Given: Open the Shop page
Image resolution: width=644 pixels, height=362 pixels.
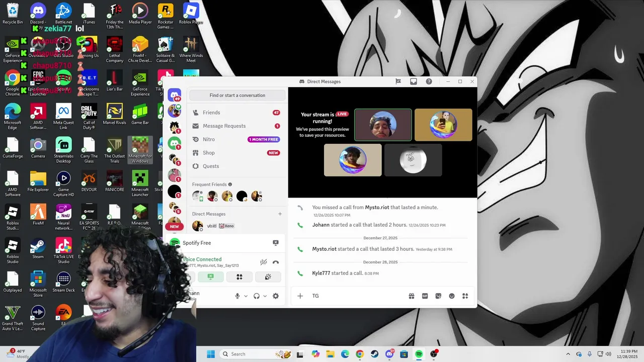Looking at the screenshot, I should (236, 153).
